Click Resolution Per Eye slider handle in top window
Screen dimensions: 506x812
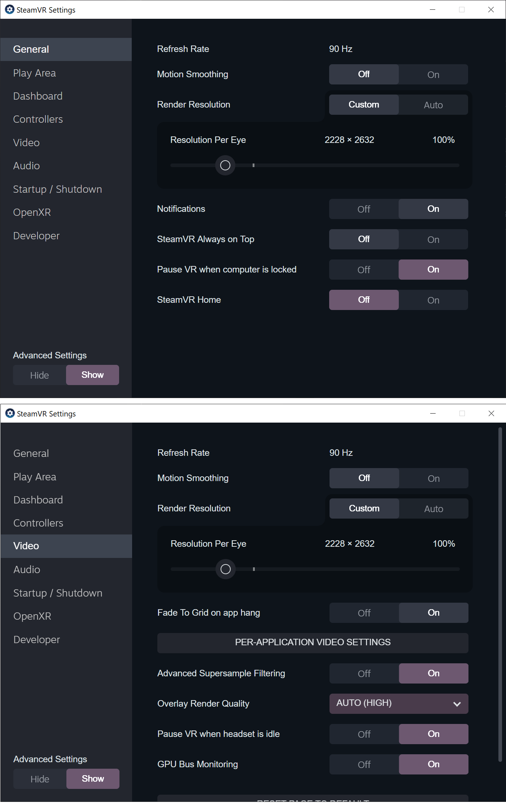(225, 165)
